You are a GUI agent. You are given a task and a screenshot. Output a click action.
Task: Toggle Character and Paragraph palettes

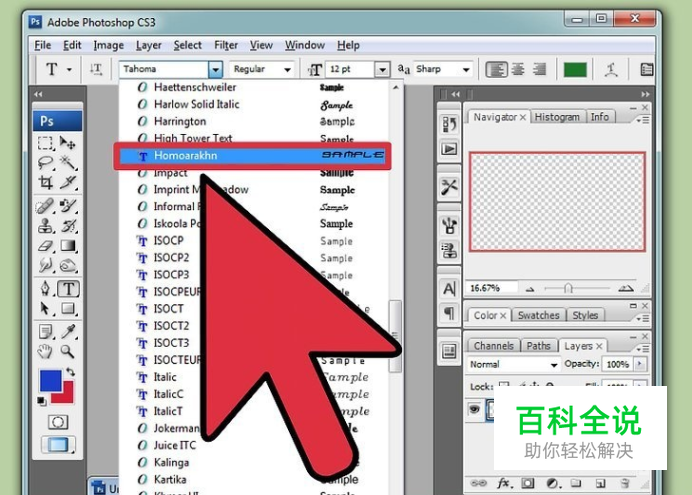point(647,69)
